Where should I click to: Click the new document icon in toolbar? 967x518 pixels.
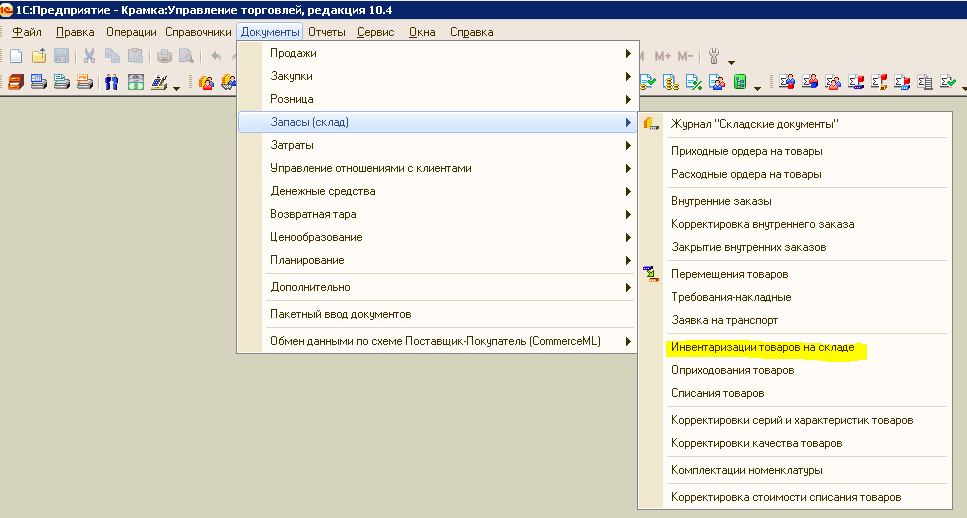(16, 56)
